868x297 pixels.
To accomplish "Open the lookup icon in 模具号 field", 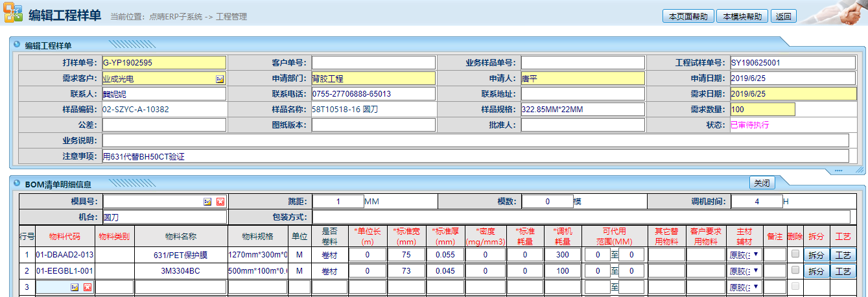I will pyautogui.click(x=207, y=202).
